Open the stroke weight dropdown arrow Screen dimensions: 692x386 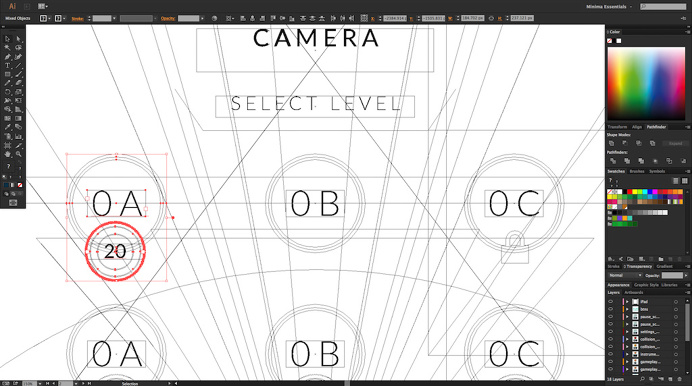[x=114, y=19]
